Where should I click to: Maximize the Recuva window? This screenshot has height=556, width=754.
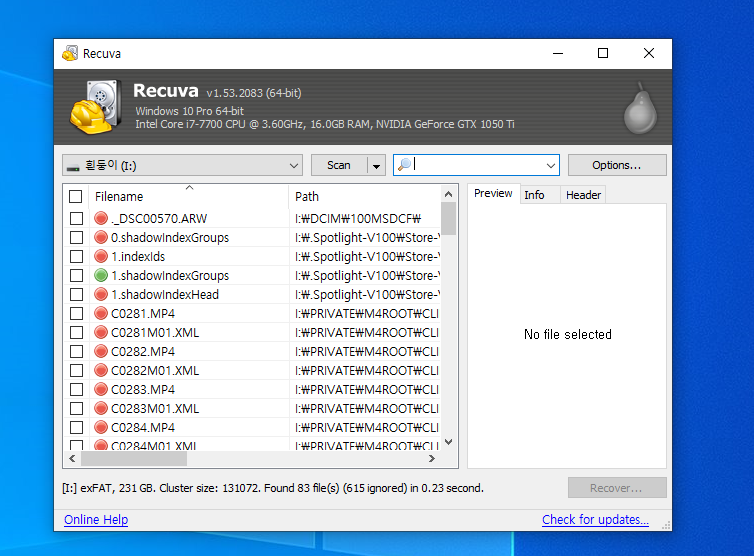pyautogui.click(x=603, y=53)
